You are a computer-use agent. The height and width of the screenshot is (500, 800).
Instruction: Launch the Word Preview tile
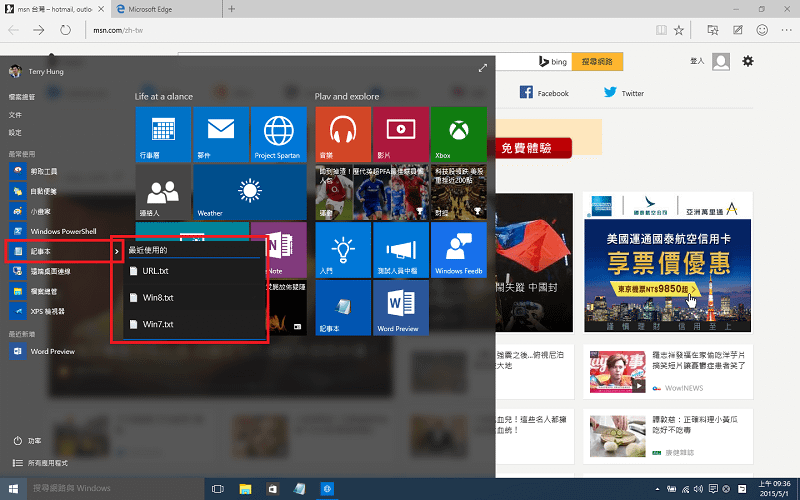[x=401, y=308]
